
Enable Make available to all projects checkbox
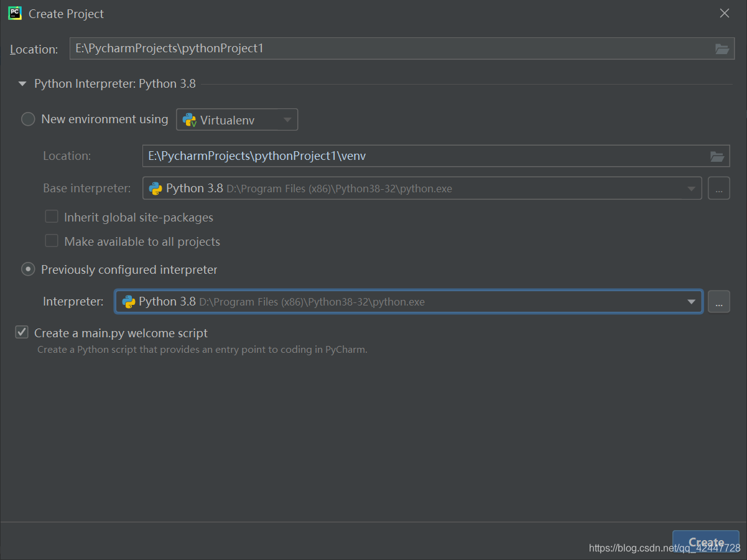point(52,241)
